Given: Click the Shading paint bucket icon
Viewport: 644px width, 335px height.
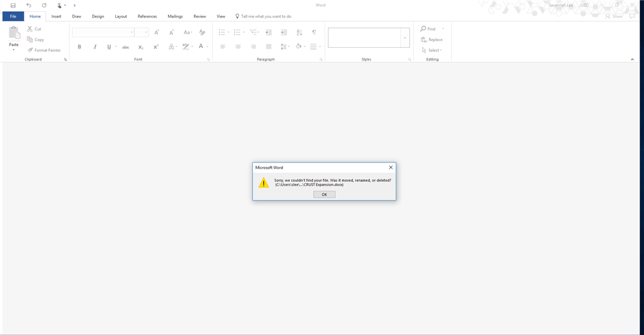Looking at the screenshot, I should coord(299,47).
